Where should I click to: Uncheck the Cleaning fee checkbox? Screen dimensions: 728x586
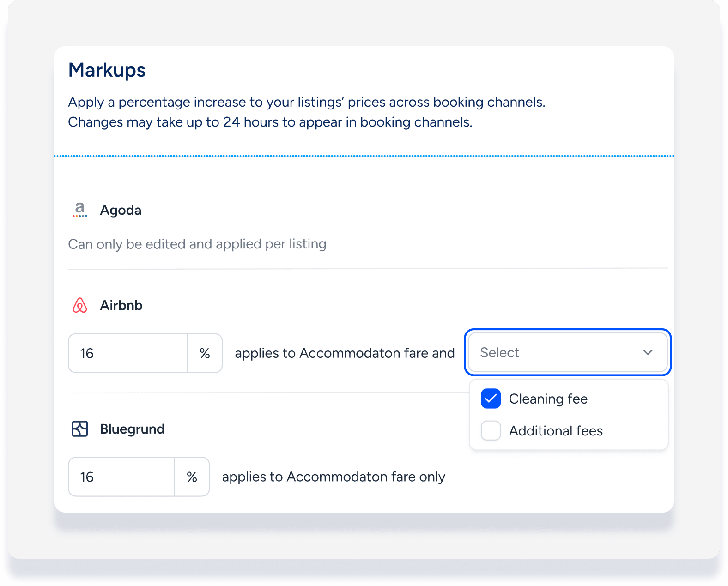pos(491,399)
